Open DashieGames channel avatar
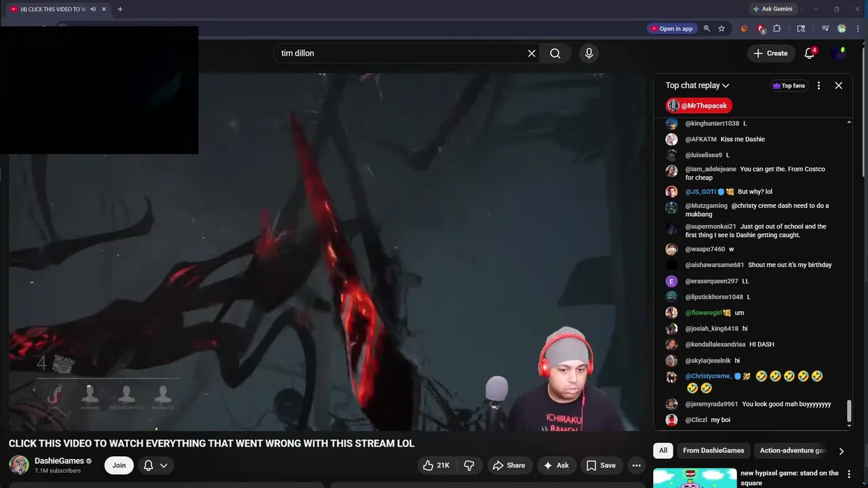This screenshot has height=488, width=868. tap(19, 465)
